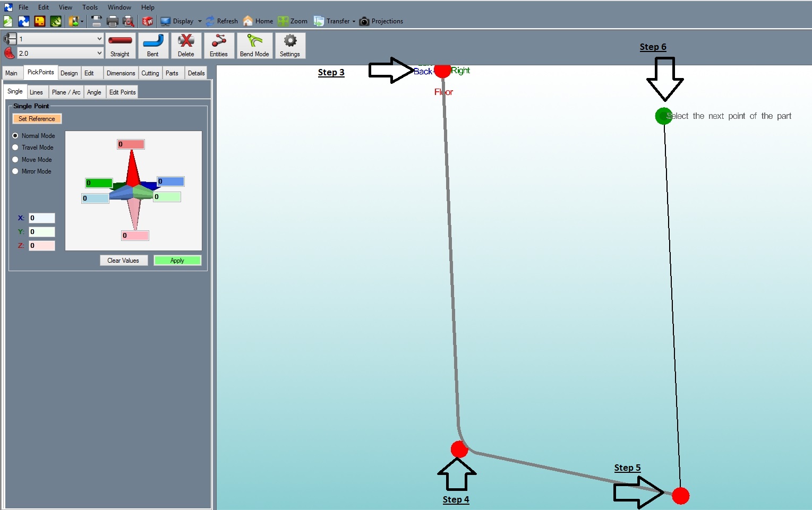Expand the Transfer dropdown arrow
The image size is (812, 510).
coord(354,22)
